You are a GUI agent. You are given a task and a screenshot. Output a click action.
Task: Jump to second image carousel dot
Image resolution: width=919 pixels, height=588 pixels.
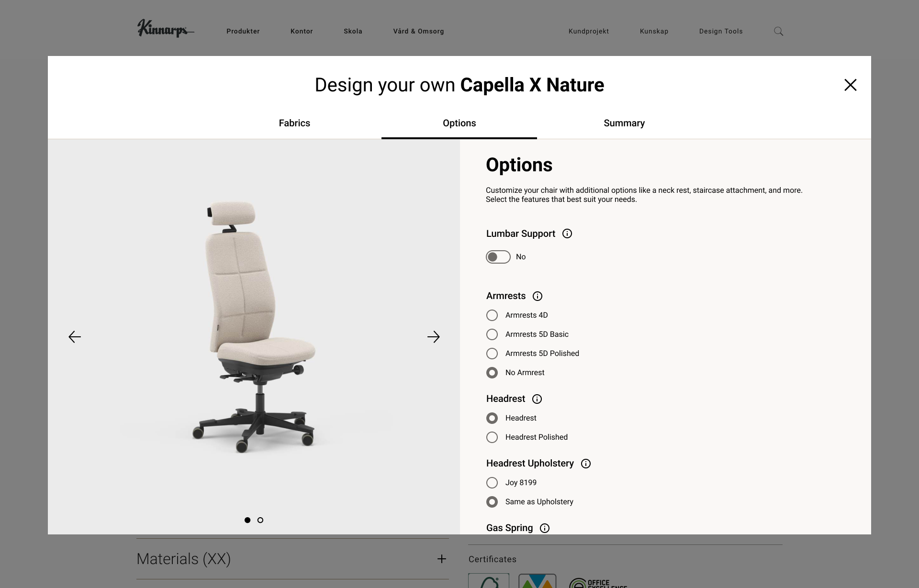coord(260,520)
